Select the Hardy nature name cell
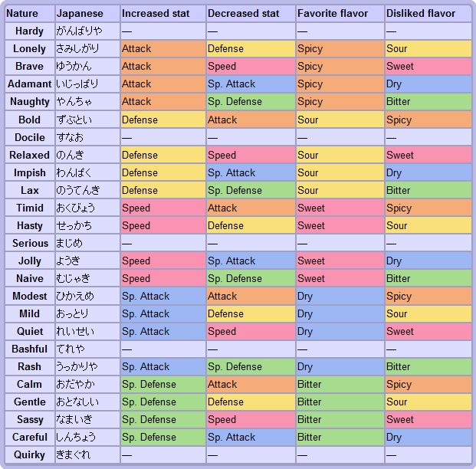This screenshot has width=476, height=469. point(29,31)
